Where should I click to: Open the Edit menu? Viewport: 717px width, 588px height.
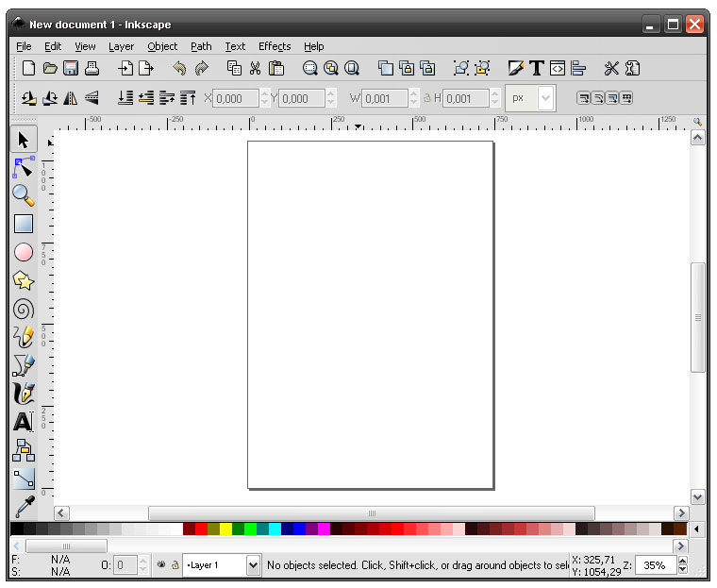pyautogui.click(x=53, y=46)
